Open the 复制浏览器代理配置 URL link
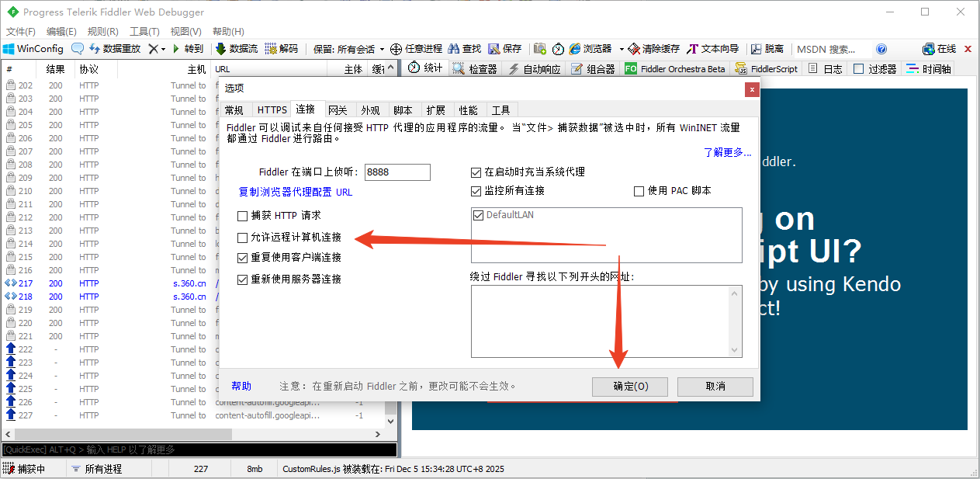The height and width of the screenshot is (479, 980). [x=295, y=192]
